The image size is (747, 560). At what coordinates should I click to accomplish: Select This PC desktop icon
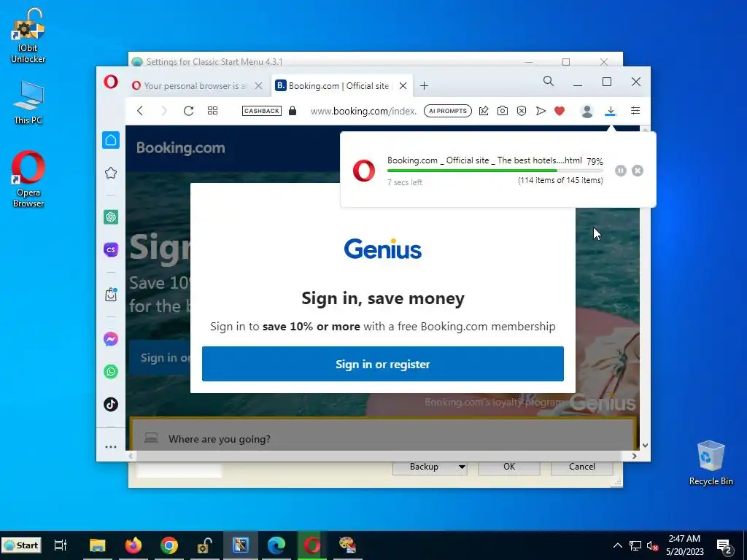click(x=28, y=102)
